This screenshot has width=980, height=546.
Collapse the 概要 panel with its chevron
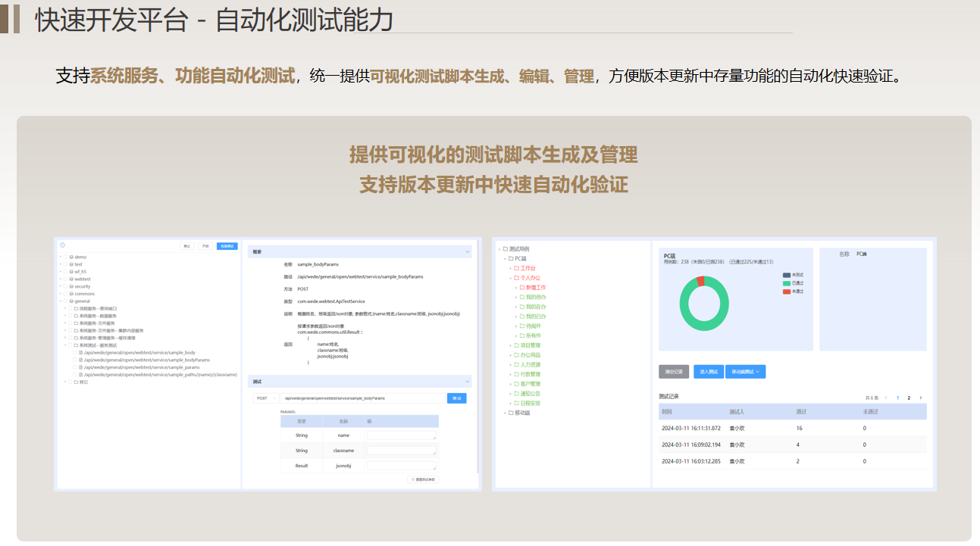pyautogui.click(x=468, y=251)
